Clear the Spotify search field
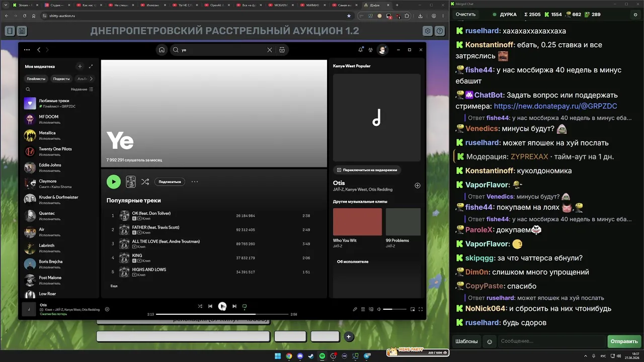644x362 pixels. [x=270, y=50]
